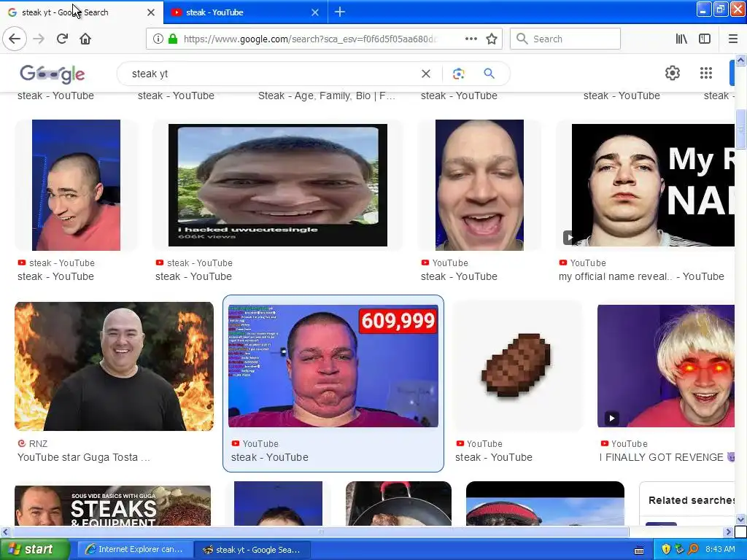Play icon on 'my official name reveal' thumbnail
This screenshot has width=747, height=560.
569,237
